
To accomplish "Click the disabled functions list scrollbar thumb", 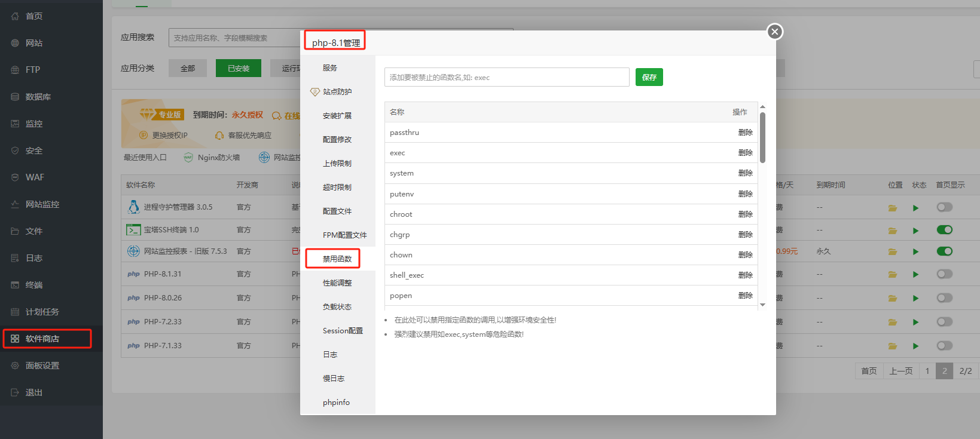I will (762, 137).
